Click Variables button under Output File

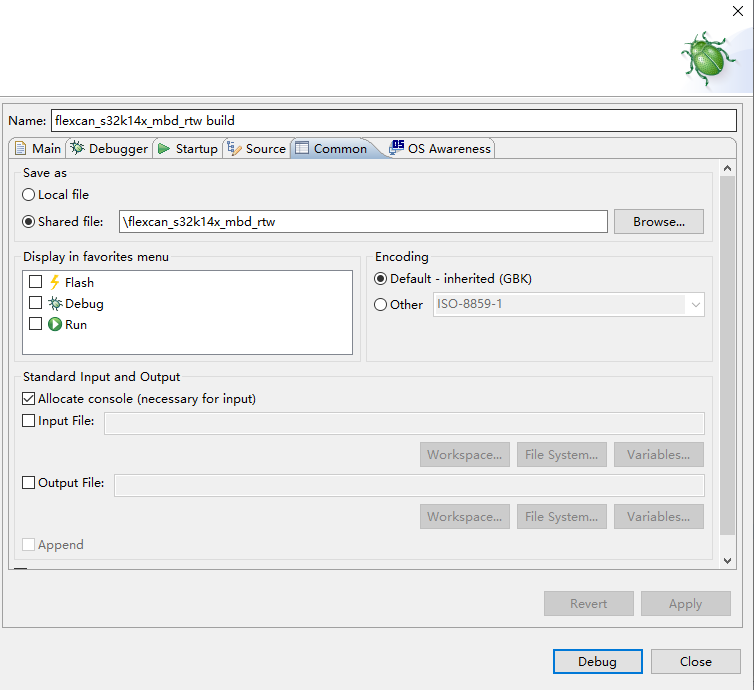tap(659, 516)
